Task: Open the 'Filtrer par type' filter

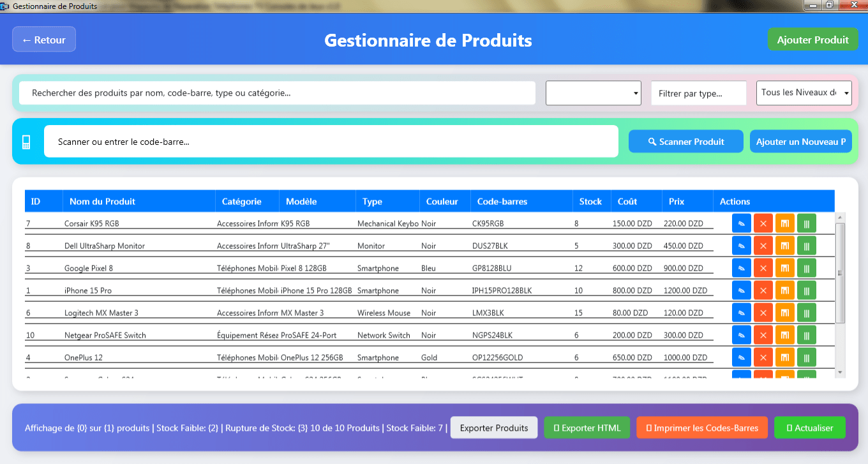Action: point(698,93)
